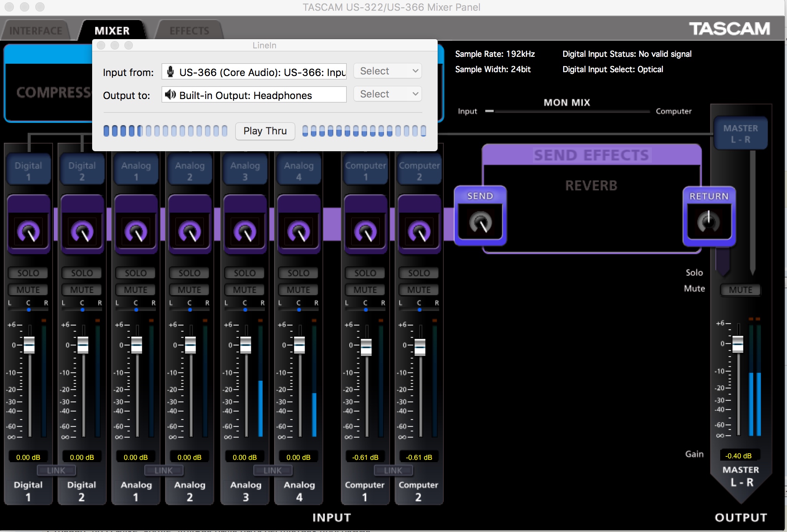The width and height of the screenshot is (787, 532).
Task: Click LINK between Computer 1 and 2
Action: (393, 470)
